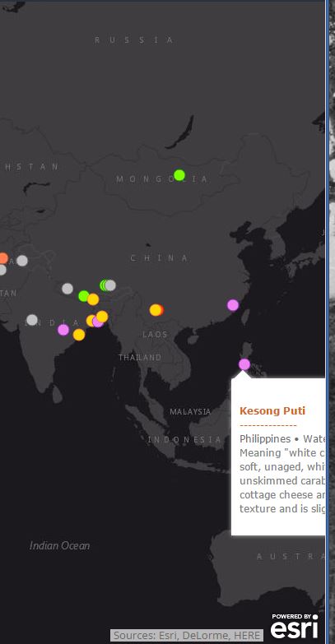
Task: Click the gray marker next to the orange edge marker
Action: 22,261
